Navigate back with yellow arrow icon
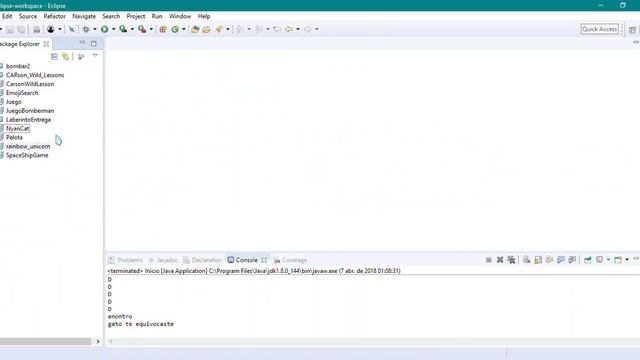The image size is (640, 360). 289,29
